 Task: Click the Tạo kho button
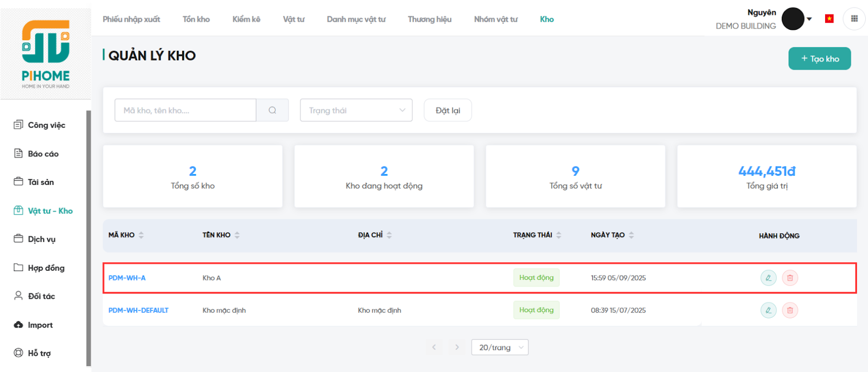click(x=819, y=59)
